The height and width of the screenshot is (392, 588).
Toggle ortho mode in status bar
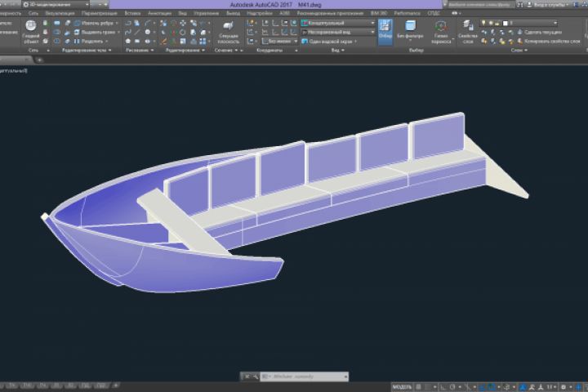coord(443,387)
